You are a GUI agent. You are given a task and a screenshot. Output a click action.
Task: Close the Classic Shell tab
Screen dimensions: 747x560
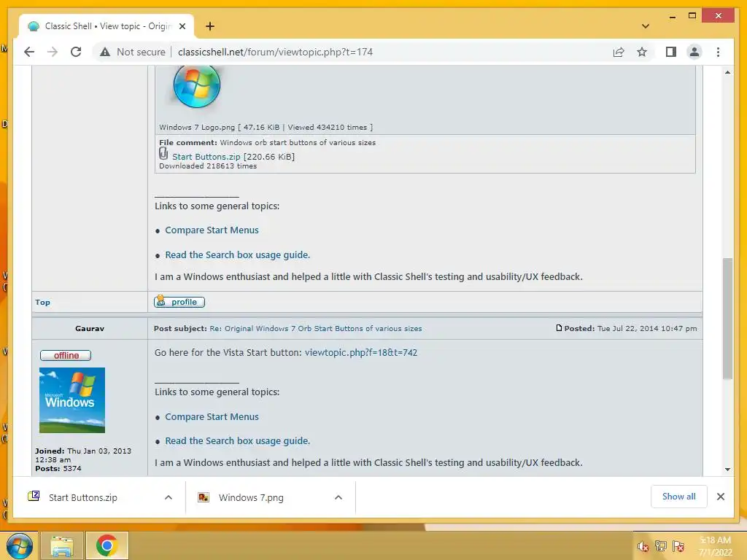coord(182,26)
